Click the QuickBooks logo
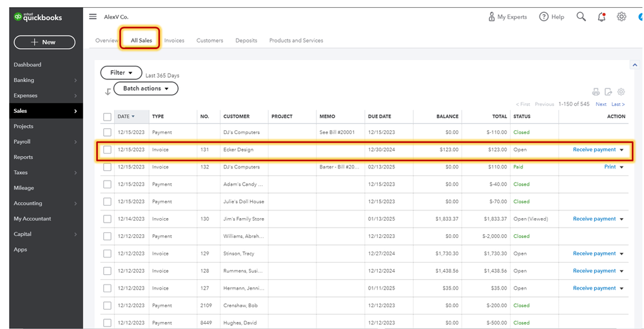Screen dimensions: 644x329 tap(37, 17)
